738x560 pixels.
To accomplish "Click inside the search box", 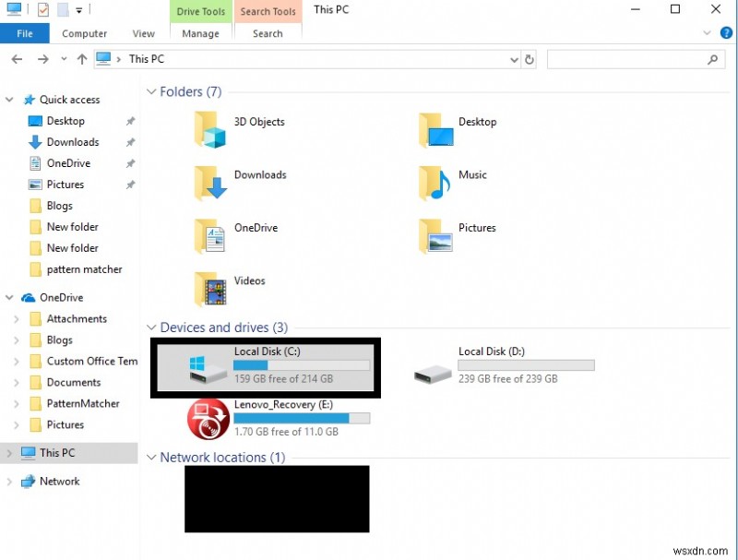I will point(627,59).
